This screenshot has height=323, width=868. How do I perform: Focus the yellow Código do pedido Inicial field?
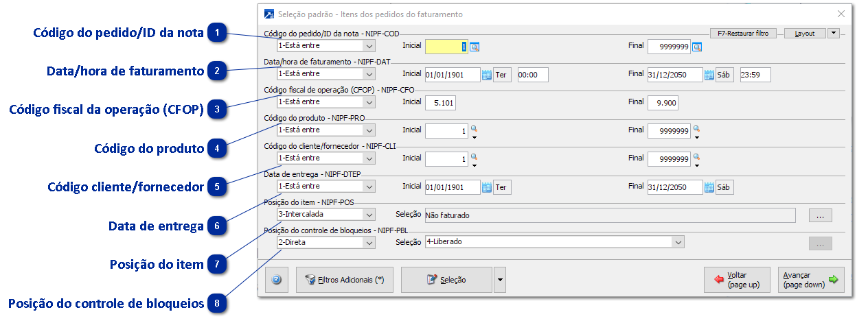[447, 46]
